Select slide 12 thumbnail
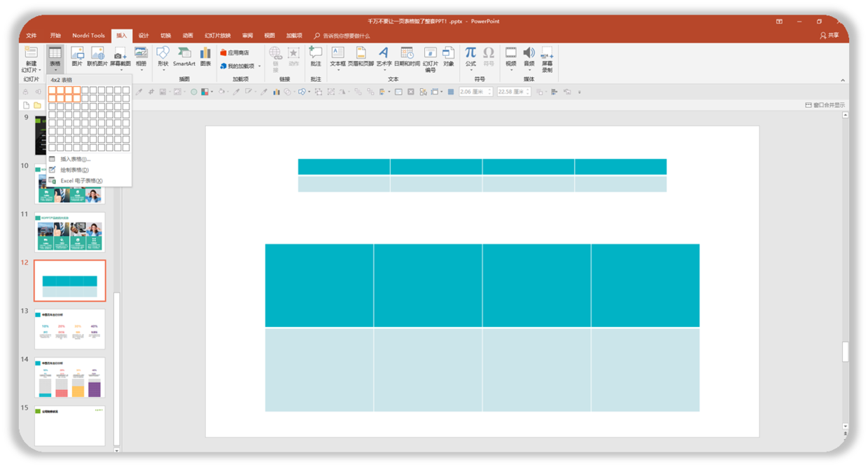 pyautogui.click(x=69, y=281)
